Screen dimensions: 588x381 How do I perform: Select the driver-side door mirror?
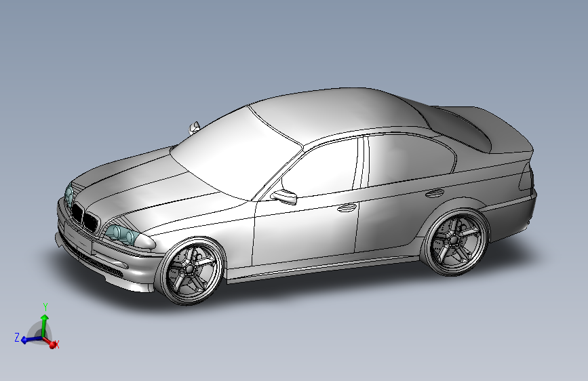[284, 197]
